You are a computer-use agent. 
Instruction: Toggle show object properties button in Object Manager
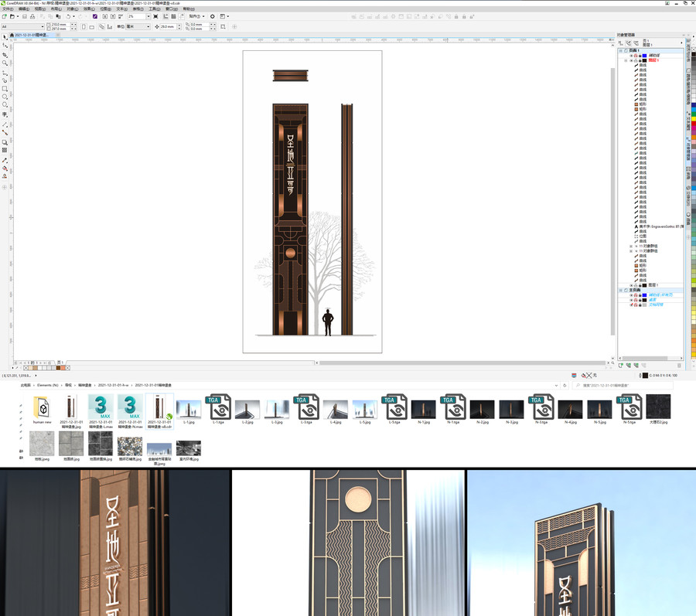pos(620,43)
